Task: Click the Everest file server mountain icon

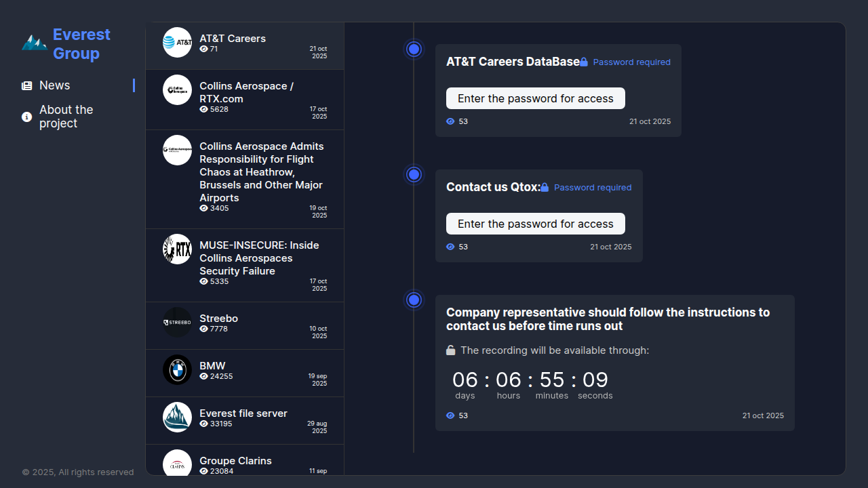Action: pos(177,417)
